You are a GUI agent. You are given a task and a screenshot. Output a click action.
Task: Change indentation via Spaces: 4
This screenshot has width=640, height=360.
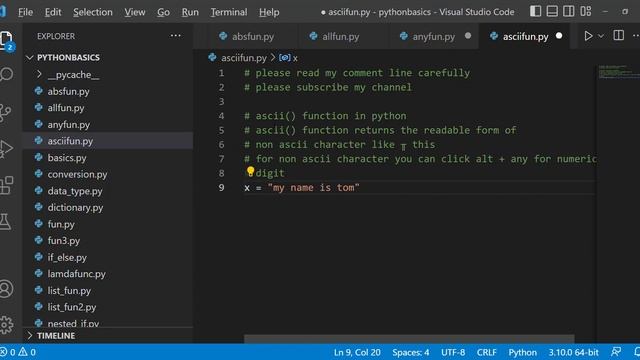(411, 352)
